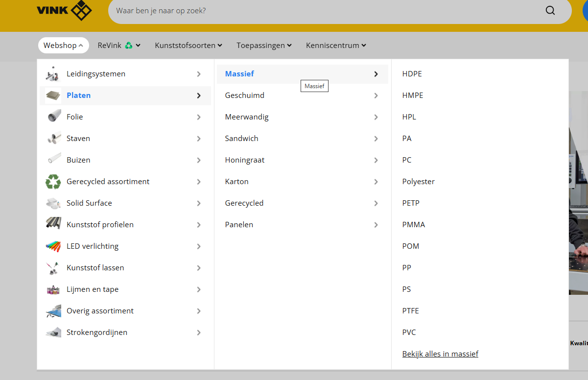Collapse the Webshop dropdown menu

click(x=63, y=46)
